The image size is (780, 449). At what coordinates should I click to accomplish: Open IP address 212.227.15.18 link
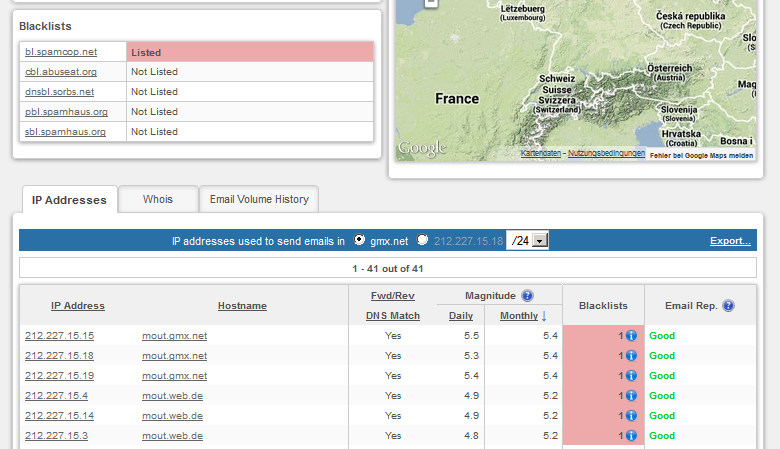59,356
